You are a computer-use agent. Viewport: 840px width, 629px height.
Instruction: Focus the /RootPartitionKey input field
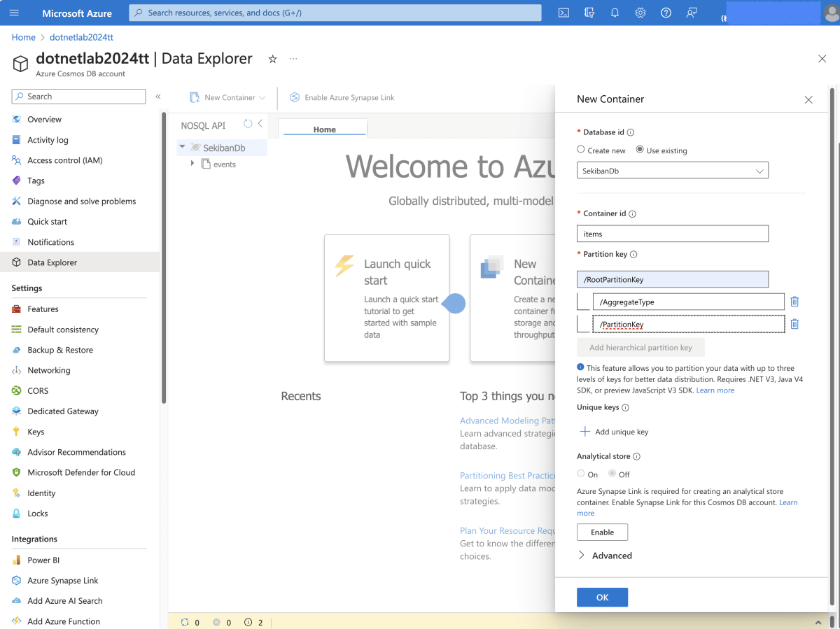click(x=673, y=279)
